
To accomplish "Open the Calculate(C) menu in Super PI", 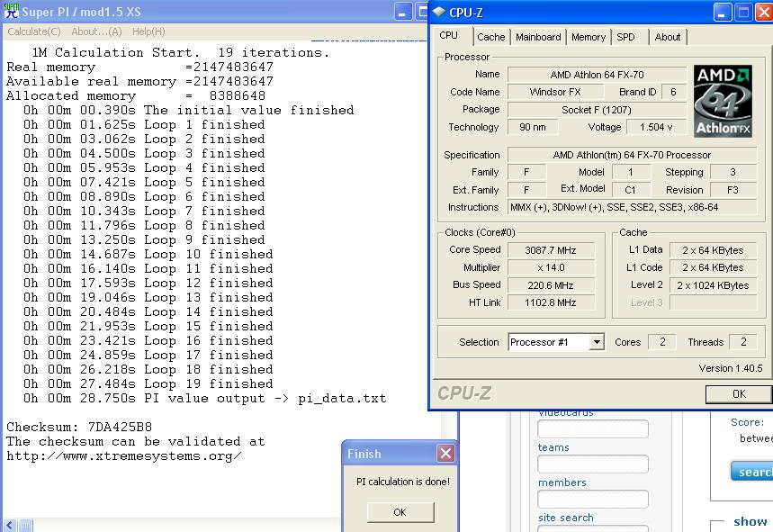I will [34, 32].
